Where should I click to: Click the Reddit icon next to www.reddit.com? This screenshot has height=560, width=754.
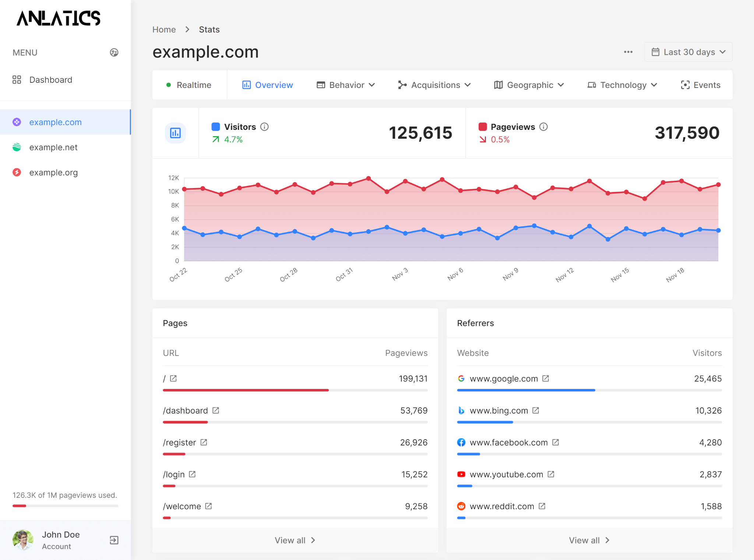click(461, 506)
